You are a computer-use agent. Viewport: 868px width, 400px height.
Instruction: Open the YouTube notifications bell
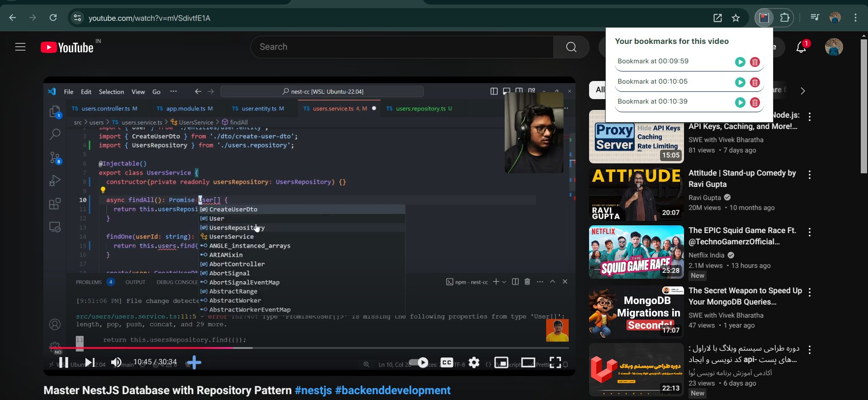[x=801, y=47]
